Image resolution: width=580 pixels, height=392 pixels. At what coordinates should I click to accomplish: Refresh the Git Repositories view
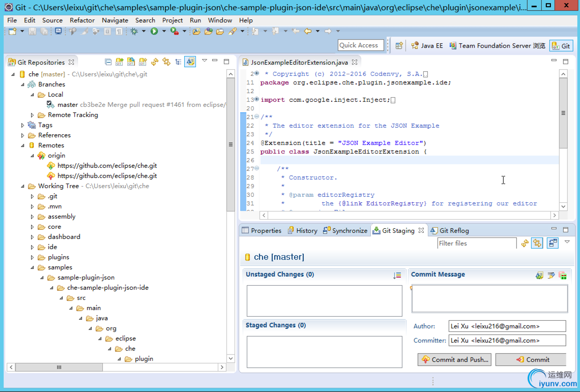pyautogui.click(x=155, y=62)
